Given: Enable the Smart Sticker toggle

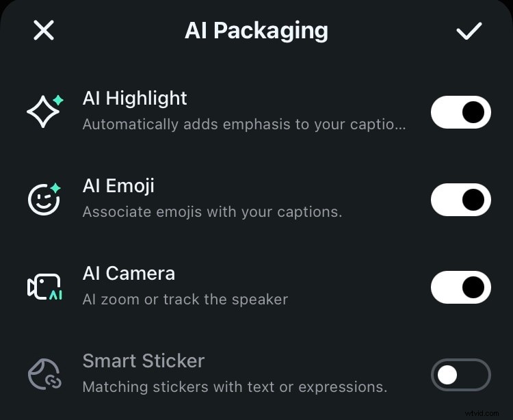Looking at the screenshot, I should (460, 375).
